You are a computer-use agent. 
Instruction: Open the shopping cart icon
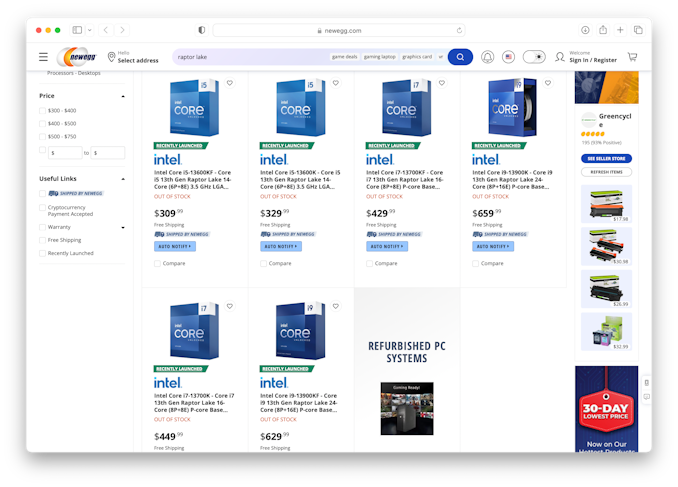[632, 57]
